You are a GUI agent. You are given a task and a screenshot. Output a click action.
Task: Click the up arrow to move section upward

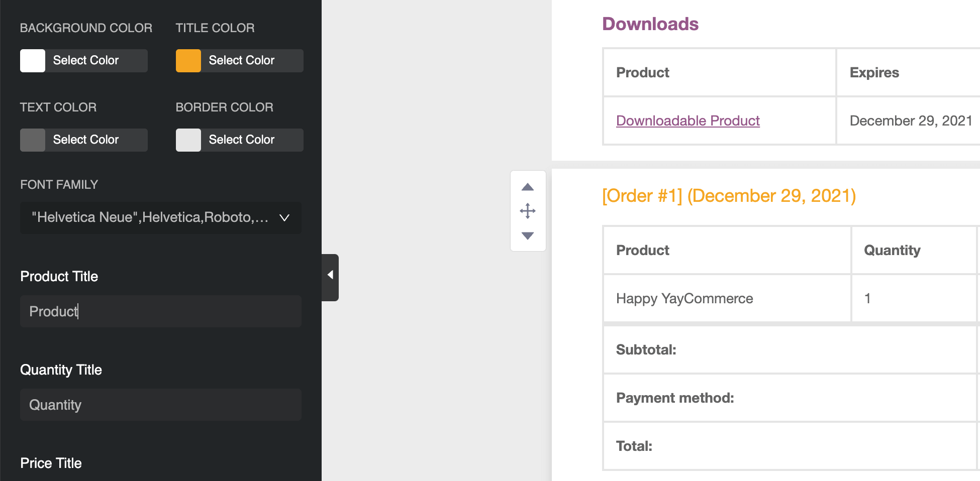click(528, 186)
